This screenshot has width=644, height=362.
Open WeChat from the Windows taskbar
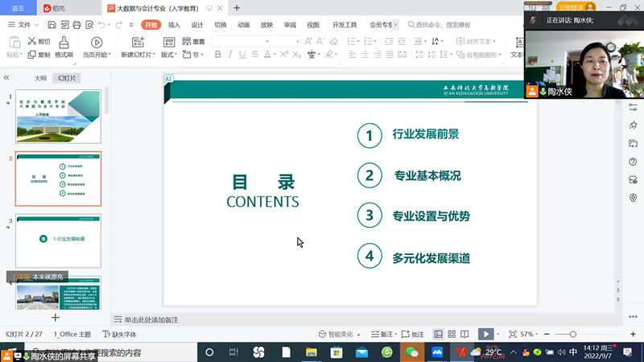tap(412, 352)
